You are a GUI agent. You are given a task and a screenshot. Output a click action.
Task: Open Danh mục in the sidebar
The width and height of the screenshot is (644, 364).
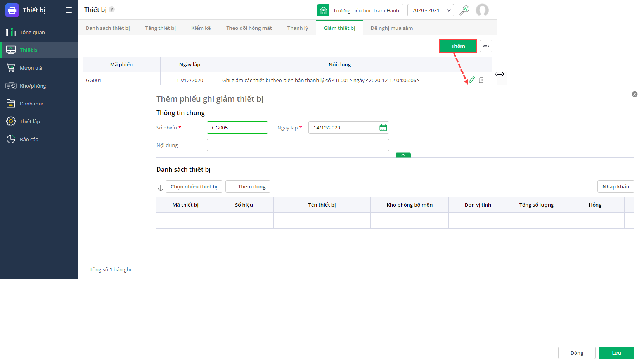39,104
